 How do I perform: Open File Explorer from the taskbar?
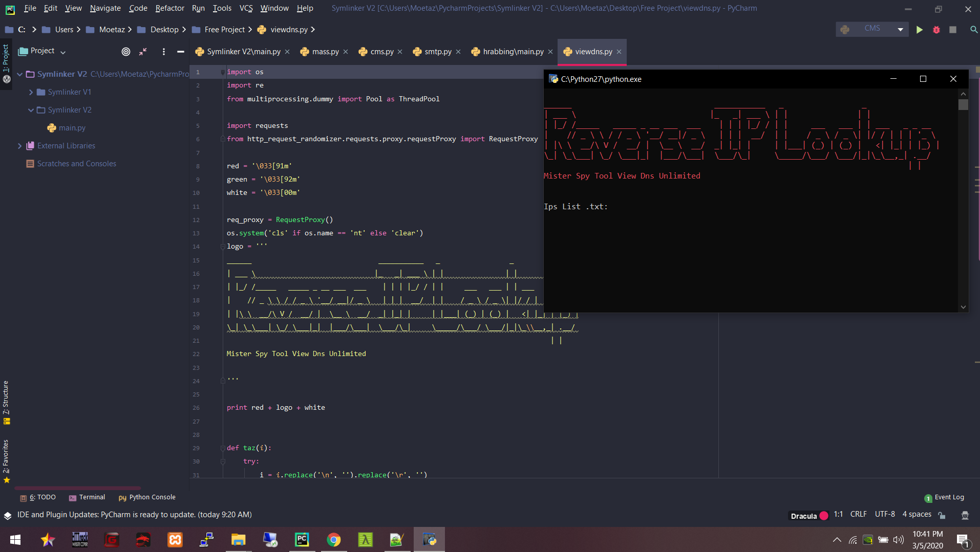pyautogui.click(x=239, y=540)
